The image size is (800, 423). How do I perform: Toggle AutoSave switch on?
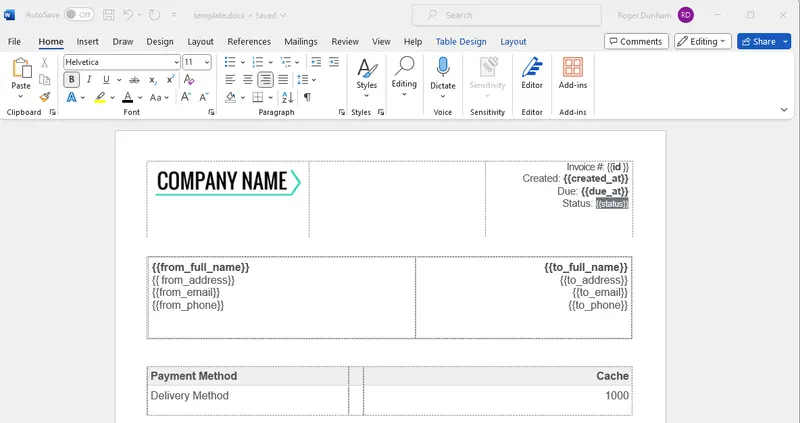[79, 15]
